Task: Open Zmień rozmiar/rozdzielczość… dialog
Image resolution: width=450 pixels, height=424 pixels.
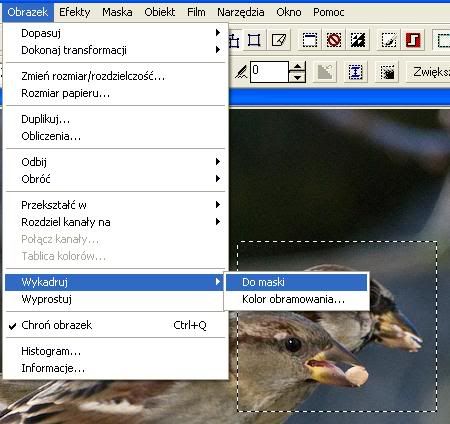Action: tap(115, 76)
